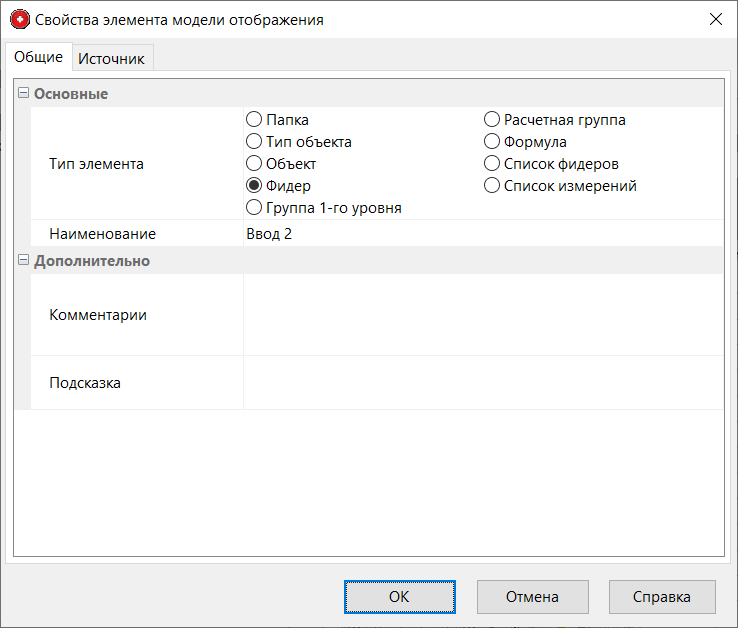Viewport: 738px width, 628px height.
Task: Switch to the Источник tab
Action: pyautogui.click(x=112, y=59)
